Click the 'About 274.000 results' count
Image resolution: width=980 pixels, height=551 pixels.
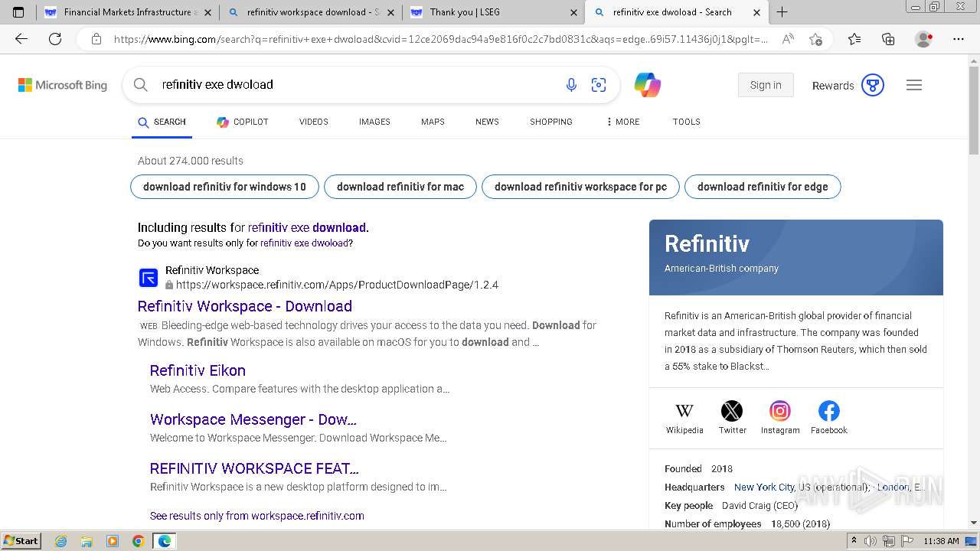point(191,161)
